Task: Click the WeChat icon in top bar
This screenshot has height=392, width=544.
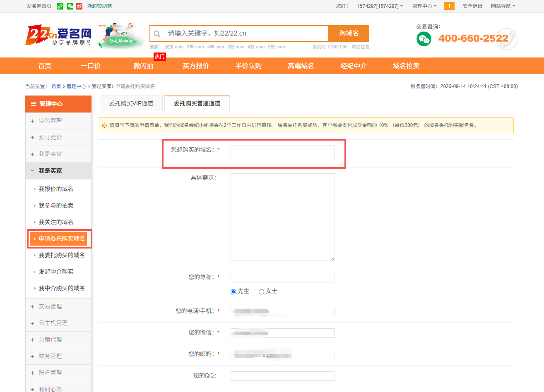Action: [70, 6]
